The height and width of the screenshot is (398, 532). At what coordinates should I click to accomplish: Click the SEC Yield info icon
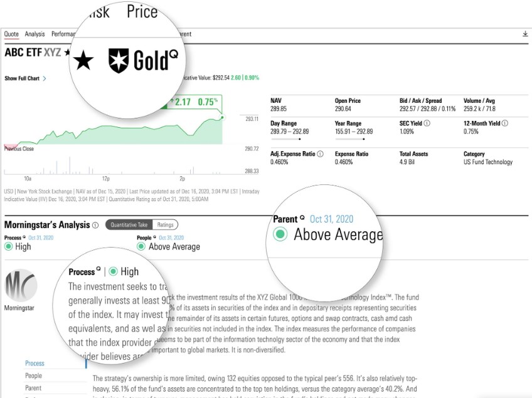427,123
